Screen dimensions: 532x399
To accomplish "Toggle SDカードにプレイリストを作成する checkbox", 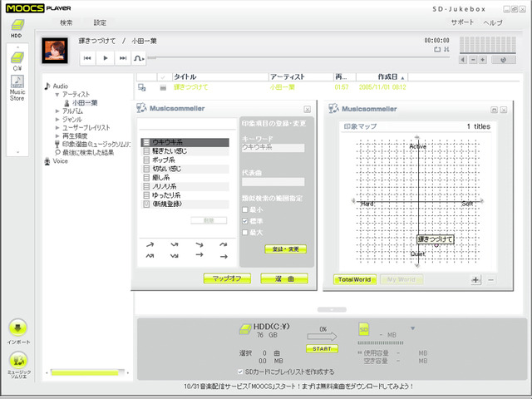I will pyautogui.click(x=240, y=372).
